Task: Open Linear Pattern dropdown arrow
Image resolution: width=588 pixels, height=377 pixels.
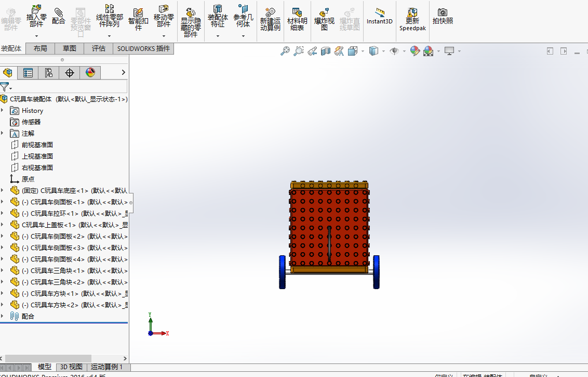Action: point(109,36)
